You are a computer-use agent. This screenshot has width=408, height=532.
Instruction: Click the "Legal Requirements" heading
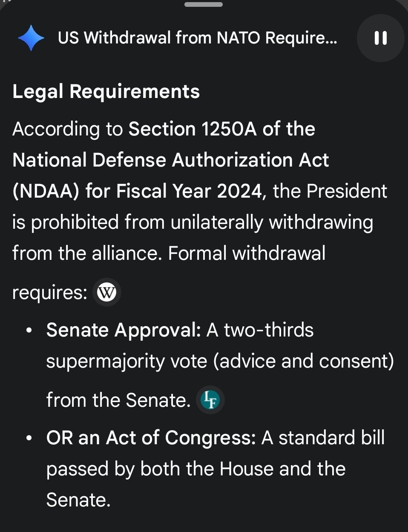pyautogui.click(x=106, y=92)
